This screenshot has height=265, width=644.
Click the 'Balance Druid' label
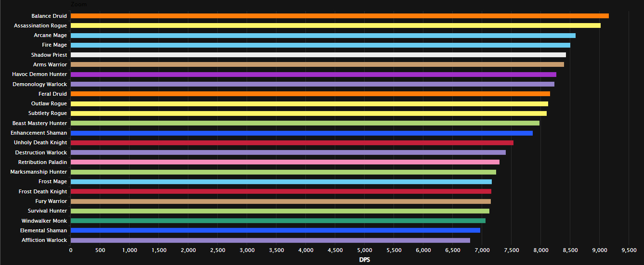49,16
